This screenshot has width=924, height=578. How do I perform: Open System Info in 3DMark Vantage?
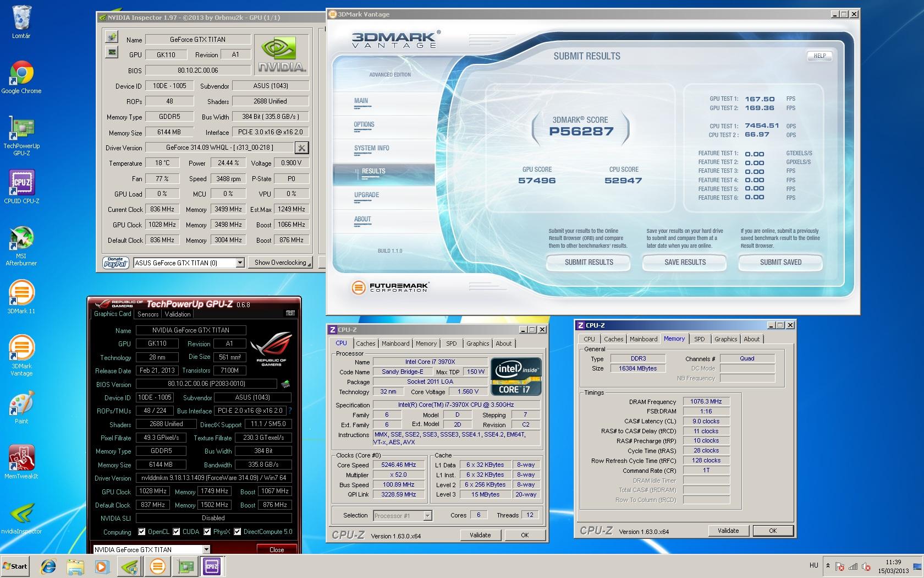point(372,148)
